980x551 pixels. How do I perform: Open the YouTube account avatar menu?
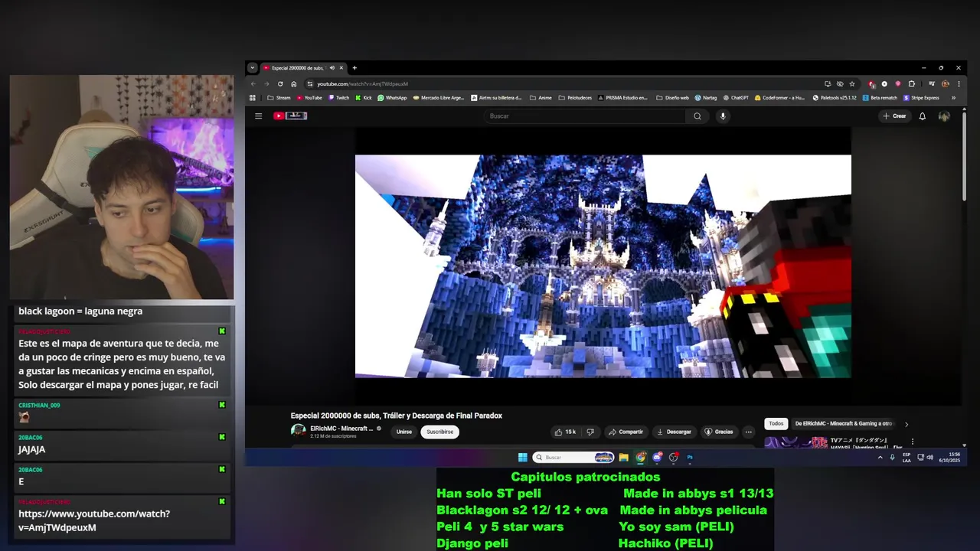click(944, 116)
